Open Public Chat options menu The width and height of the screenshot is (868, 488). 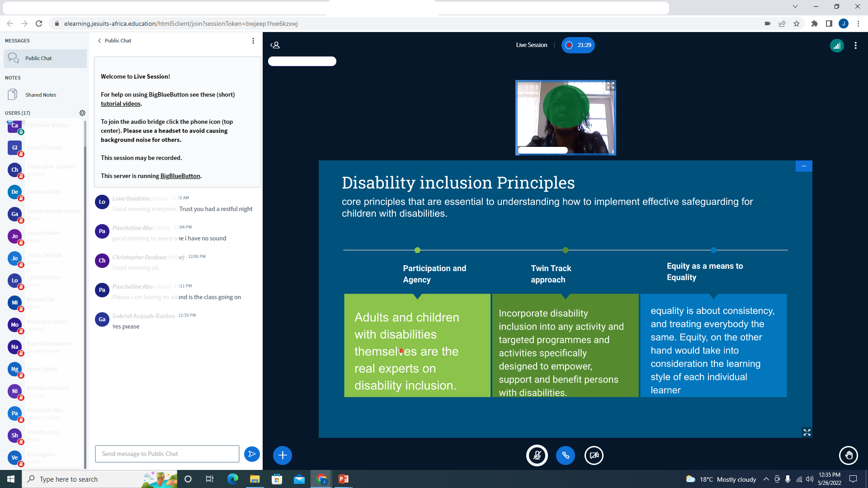253,41
